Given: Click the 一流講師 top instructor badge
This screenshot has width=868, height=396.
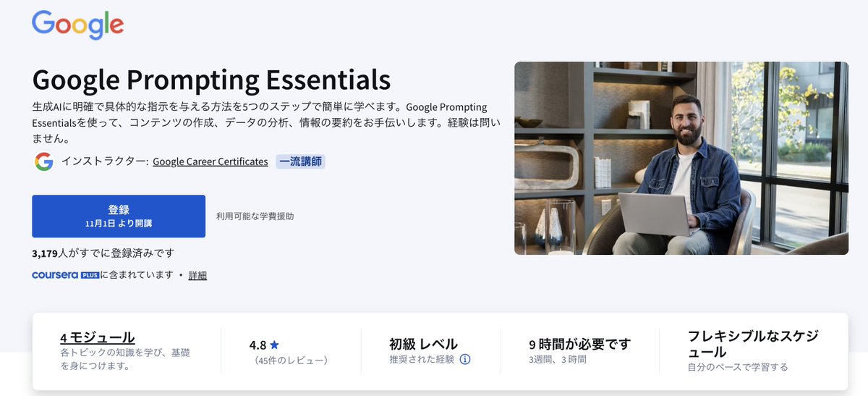Looking at the screenshot, I should click(x=301, y=161).
